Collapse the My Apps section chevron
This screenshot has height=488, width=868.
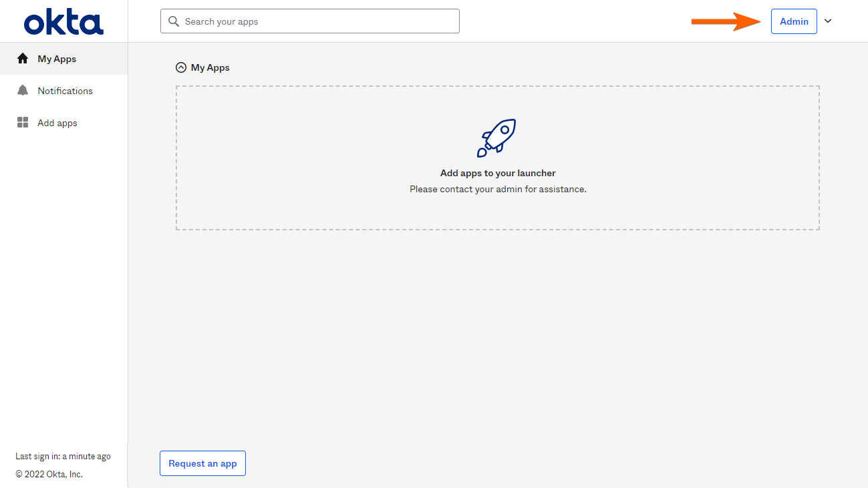180,67
